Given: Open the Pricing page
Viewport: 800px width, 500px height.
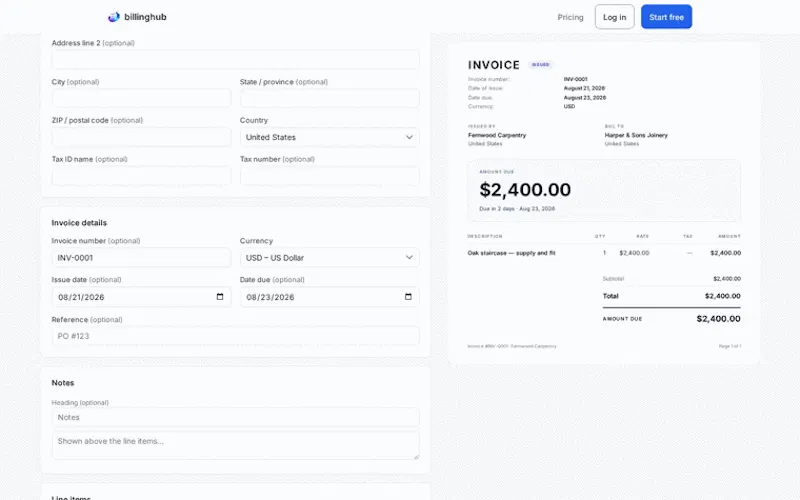Looking at the screenshot, I should (x=570, y=17).
